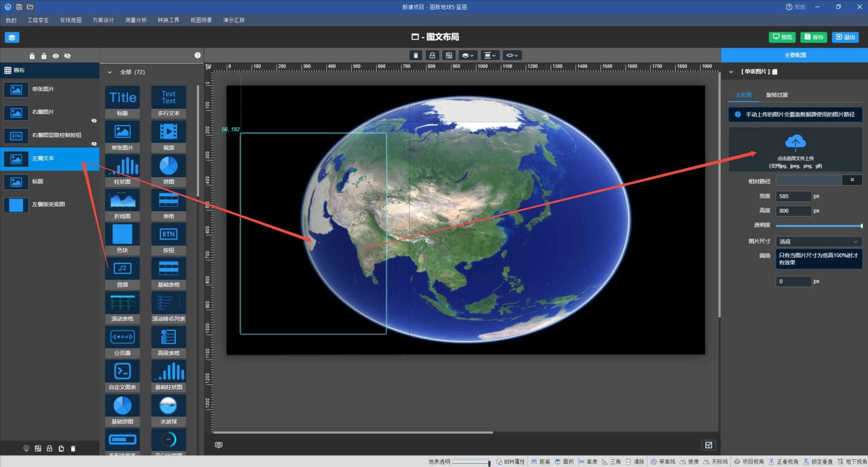Click the cloud upload area to choose file
Viewport: 868px width, 467px height.
795,149
